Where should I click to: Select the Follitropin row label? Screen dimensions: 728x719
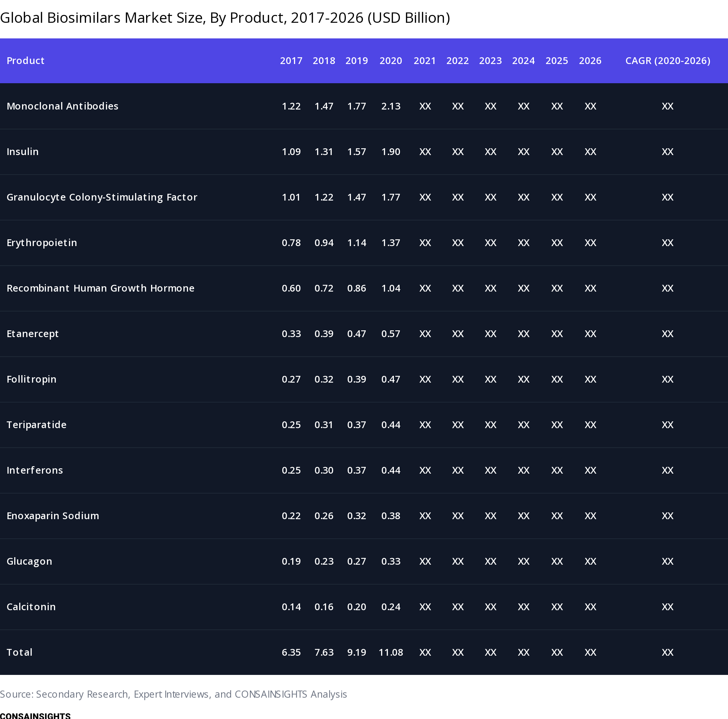[x=32, y=379]
